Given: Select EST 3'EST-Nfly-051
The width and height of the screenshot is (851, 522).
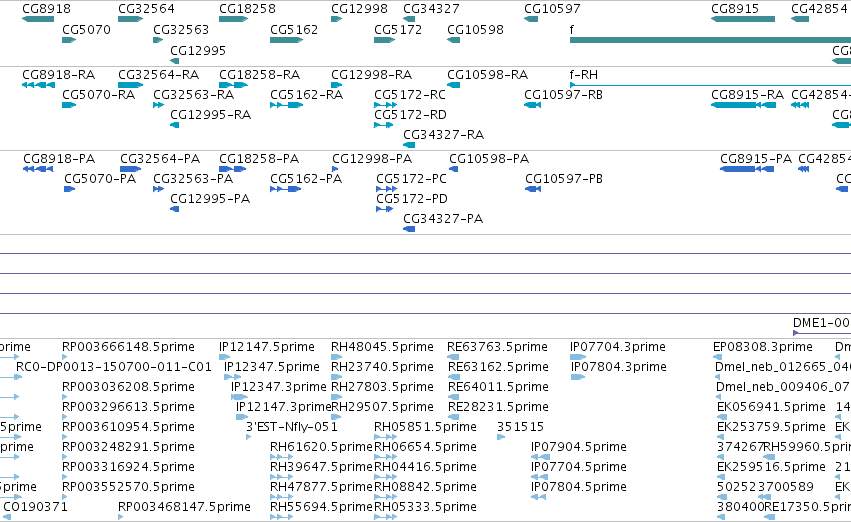Looking at the screenshot, I should click(291, 427).
